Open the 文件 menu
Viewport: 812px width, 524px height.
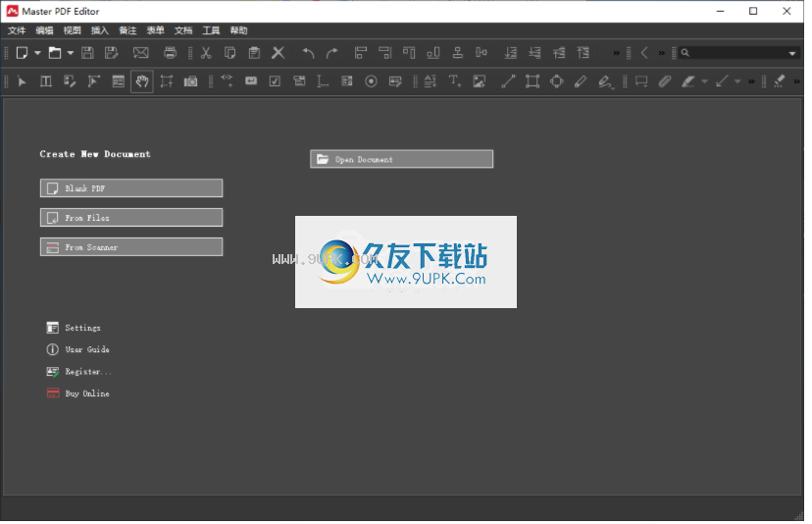click(x=17, y=30)
